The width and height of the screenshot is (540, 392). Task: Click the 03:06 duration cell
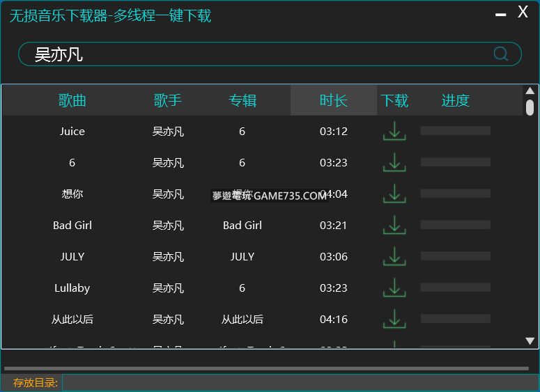coord(333,256)
